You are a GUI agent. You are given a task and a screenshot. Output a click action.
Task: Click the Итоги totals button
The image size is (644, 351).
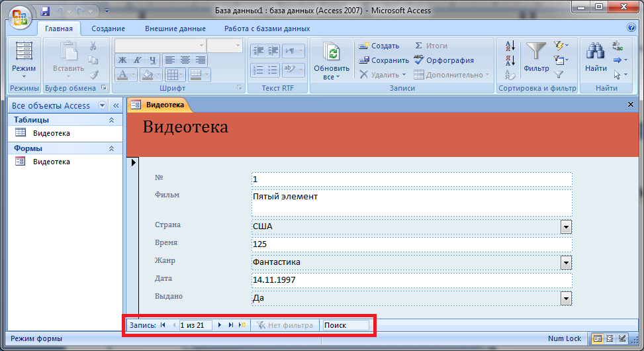coord(430,46)
